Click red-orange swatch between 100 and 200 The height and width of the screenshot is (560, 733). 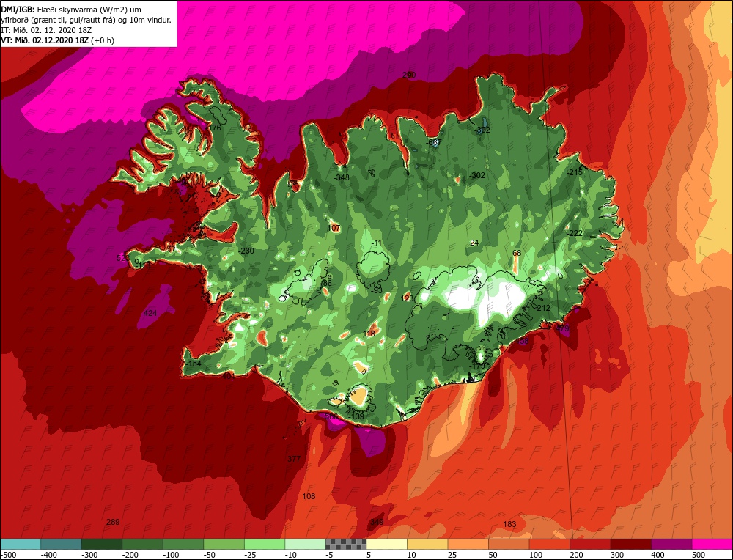tap(549, 544)
